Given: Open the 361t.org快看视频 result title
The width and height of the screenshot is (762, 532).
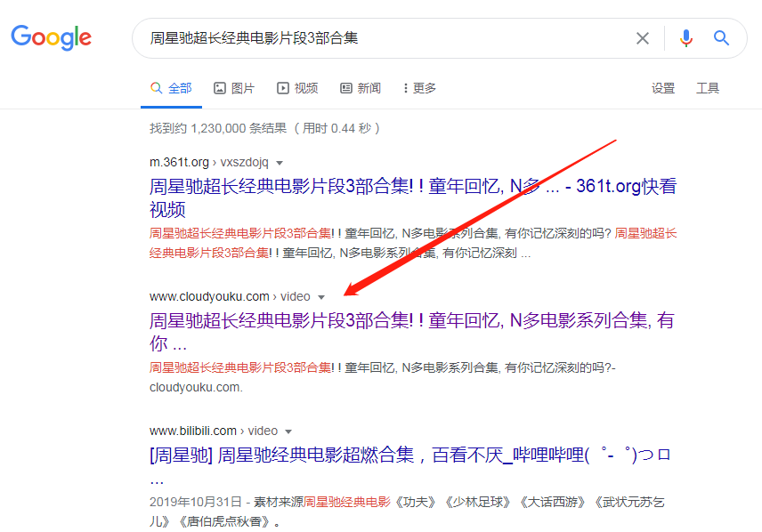Looking at the screenshot, I should [413, 197].
